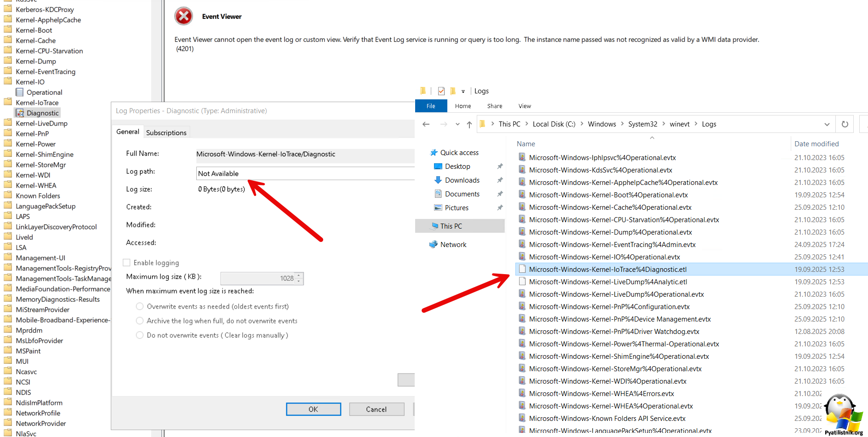This screenshot has width=868, height=437.
Task: Open the Customize Quick Access Toolbar dropdown
Action: coord(463,91)
